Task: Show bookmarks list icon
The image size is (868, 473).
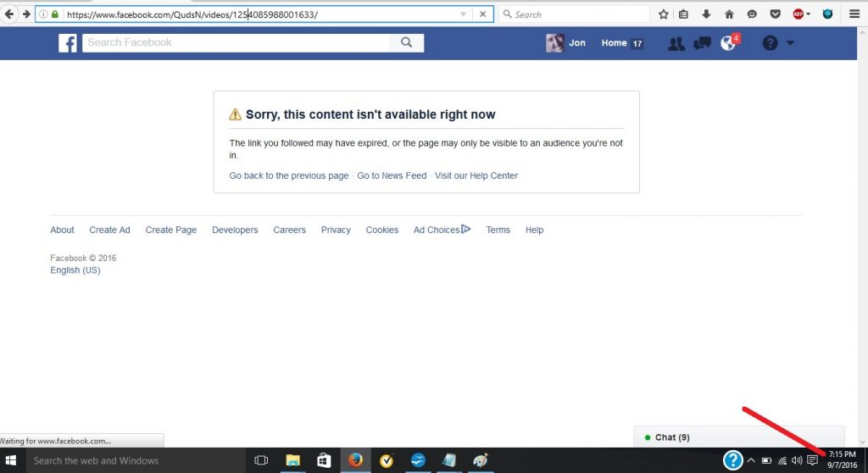Action: (684, 14)
